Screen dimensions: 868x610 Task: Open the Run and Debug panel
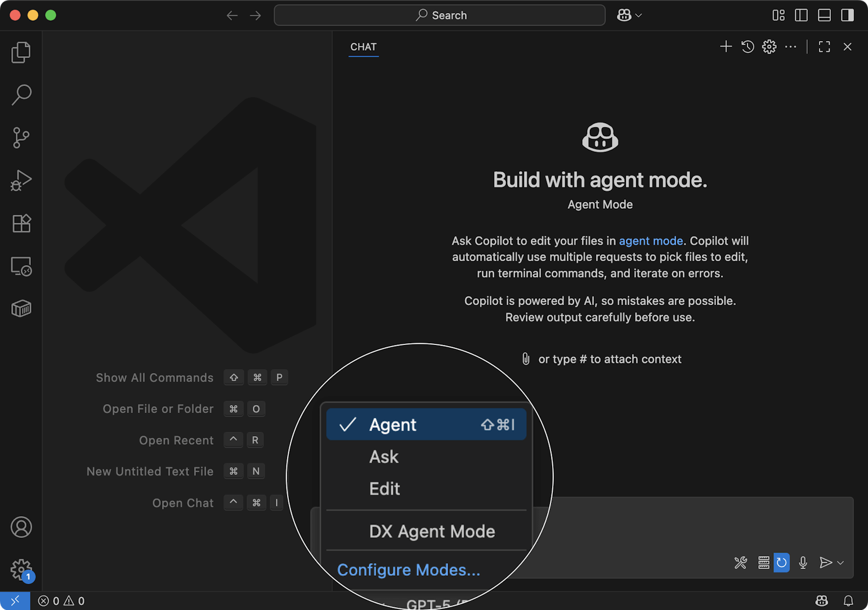point(21,180)
